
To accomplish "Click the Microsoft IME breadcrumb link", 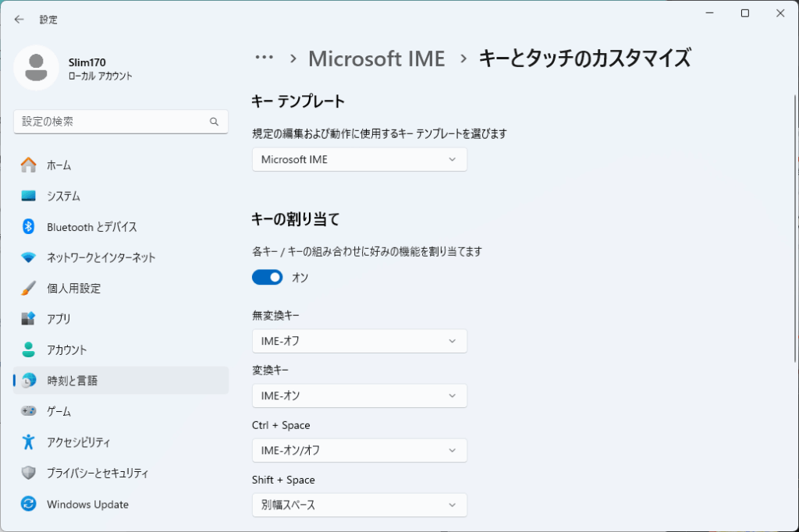I will click(x=377, y=59).
